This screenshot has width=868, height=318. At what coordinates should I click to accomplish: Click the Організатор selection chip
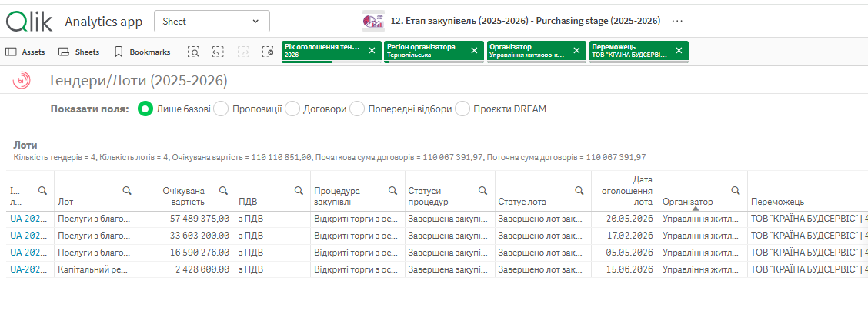(x=529, y=51)
